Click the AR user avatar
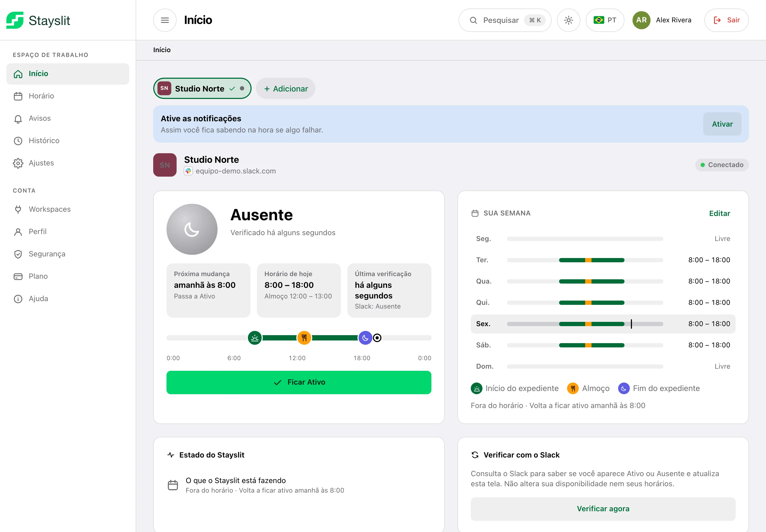The height and width of the screenshot is (532, 766). [641, 20]
